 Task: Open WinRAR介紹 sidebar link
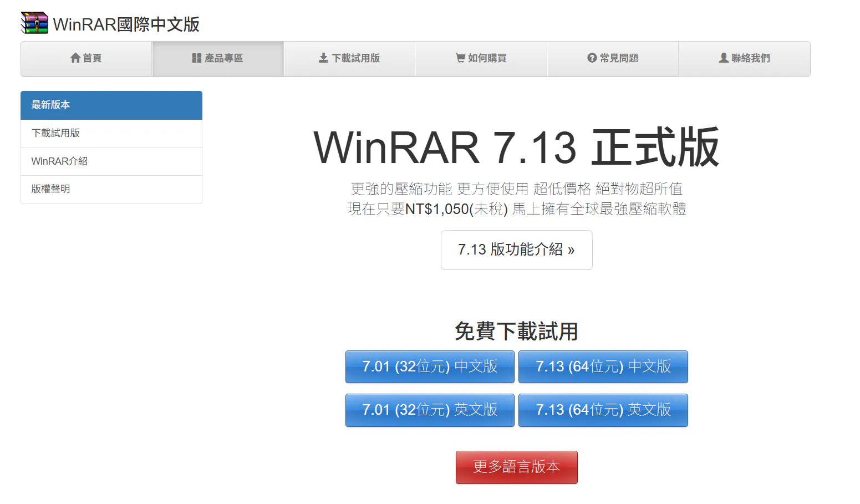111,161
